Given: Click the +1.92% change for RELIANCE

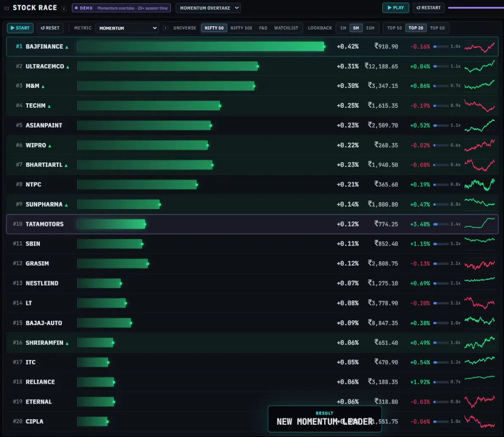Looking at the screenshot, I should tap(420, 382).
